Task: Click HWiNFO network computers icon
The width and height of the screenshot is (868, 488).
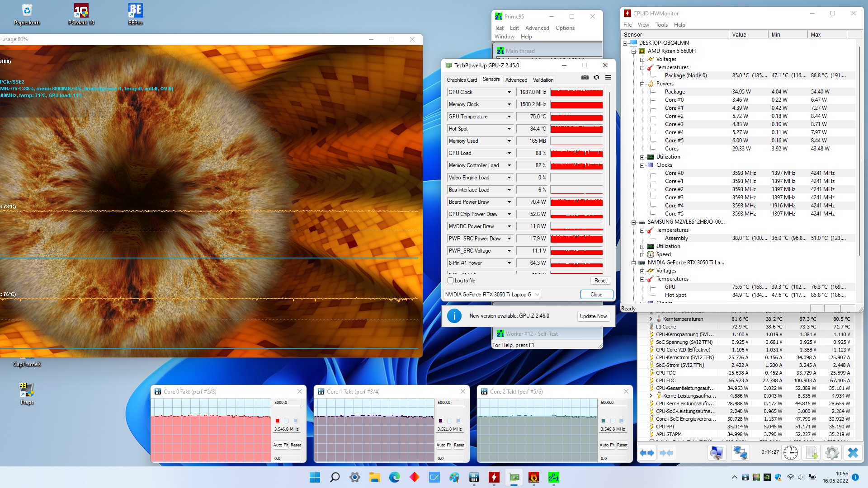Action: [x=741, y=453]
